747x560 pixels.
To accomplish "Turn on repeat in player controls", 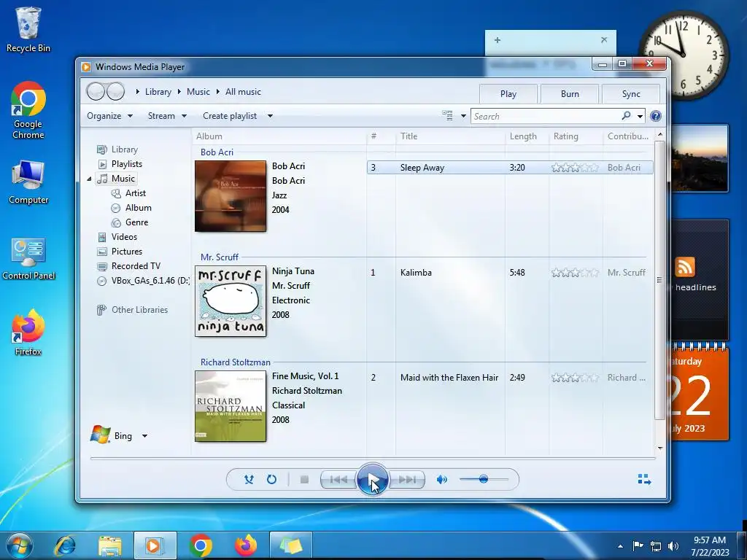I will pos(271,480).
